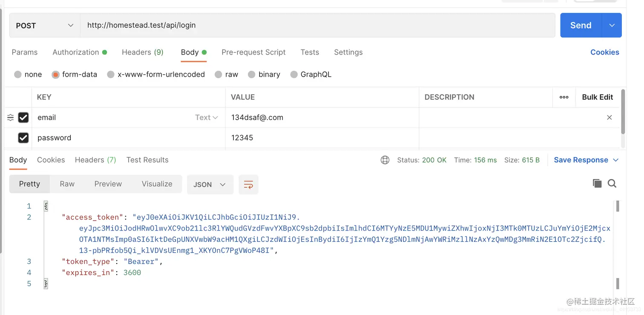This screenshot has height=315, width=644.
Task: Toggle the password row checkbox
Action: (x=23, y=138)
